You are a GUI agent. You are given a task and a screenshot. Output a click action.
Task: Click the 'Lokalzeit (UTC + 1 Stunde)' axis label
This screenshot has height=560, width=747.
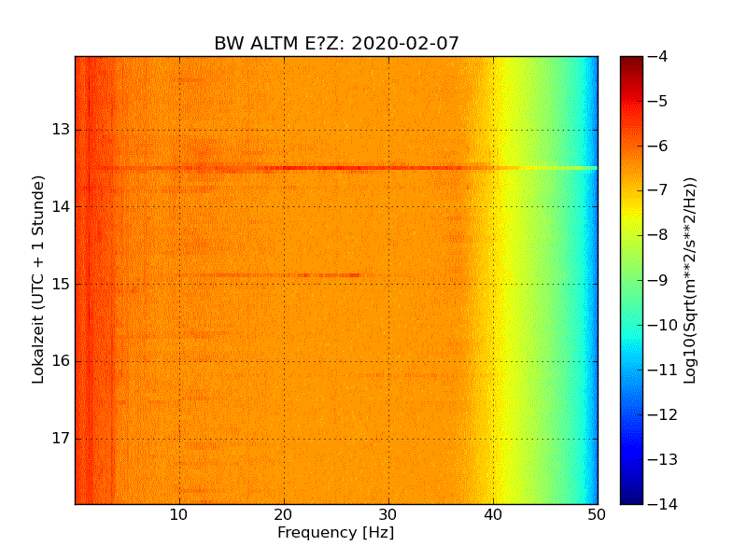tap(38, 280)
